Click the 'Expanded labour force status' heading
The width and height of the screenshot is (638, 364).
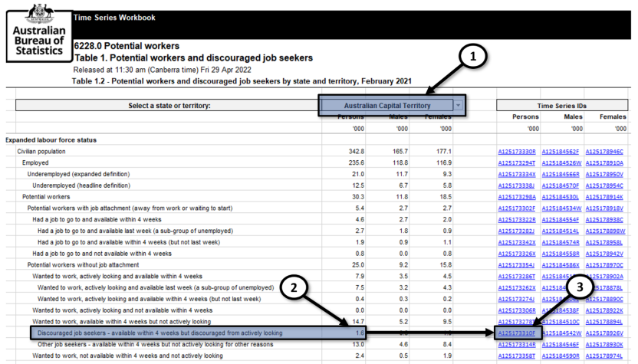pos(51,140)
